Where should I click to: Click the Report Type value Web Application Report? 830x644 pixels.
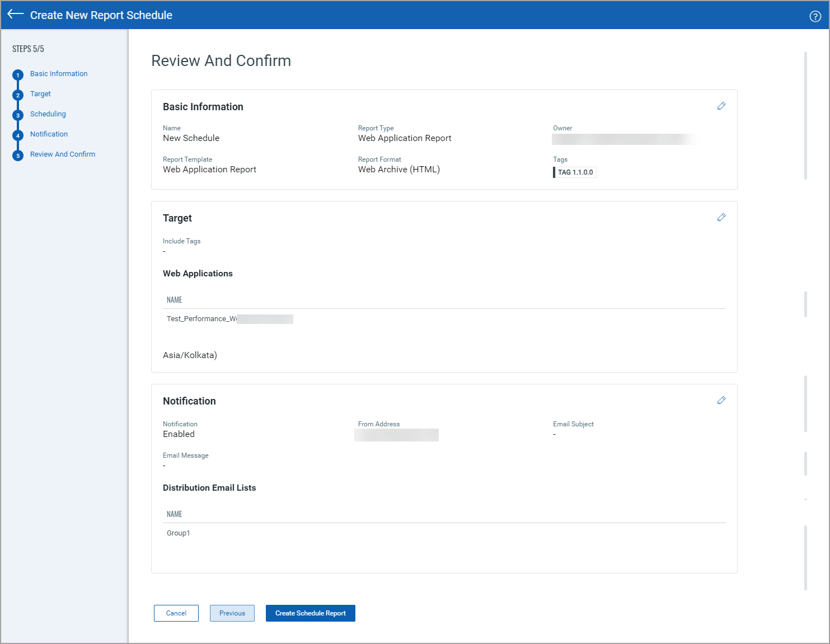click(405, 138)
